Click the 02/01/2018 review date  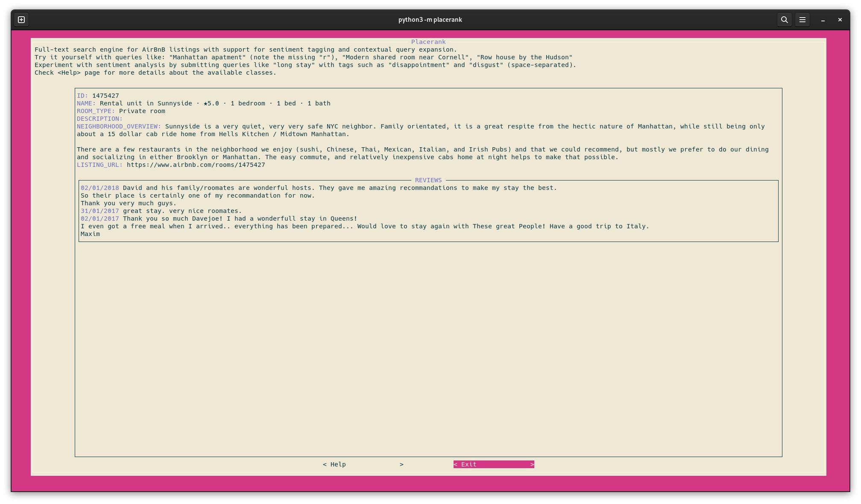(100, 188)
